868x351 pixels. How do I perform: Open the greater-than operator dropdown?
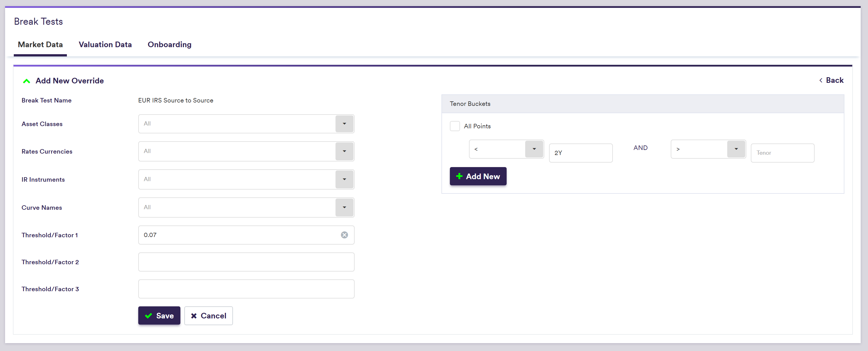click(x=736, y=149)
